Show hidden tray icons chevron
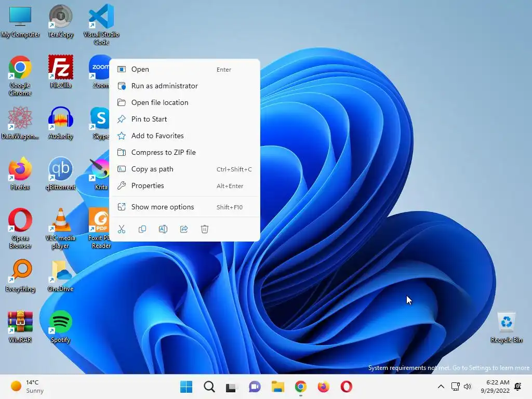Screen dimensions: 532x399 pyautogui.click(x=441, y=387)
